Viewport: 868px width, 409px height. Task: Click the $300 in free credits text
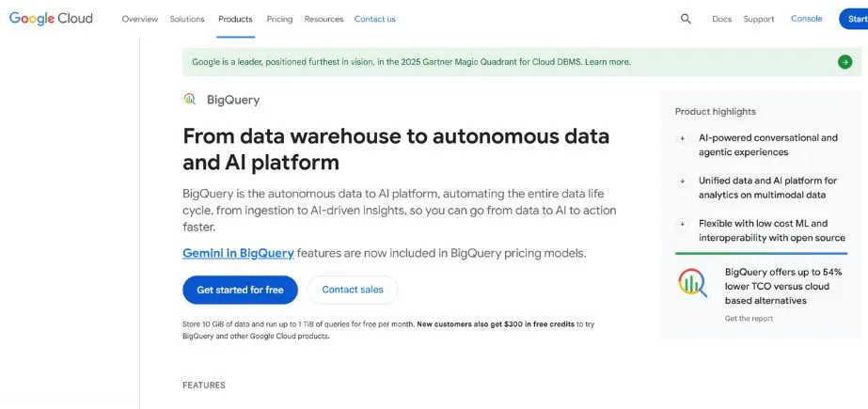[x=539, y=324]
